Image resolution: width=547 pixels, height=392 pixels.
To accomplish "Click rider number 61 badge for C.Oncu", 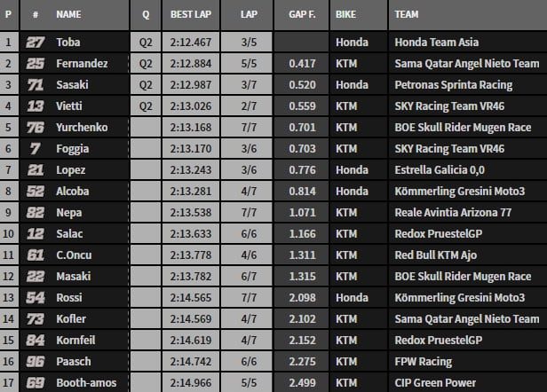I will click(35, 255).
